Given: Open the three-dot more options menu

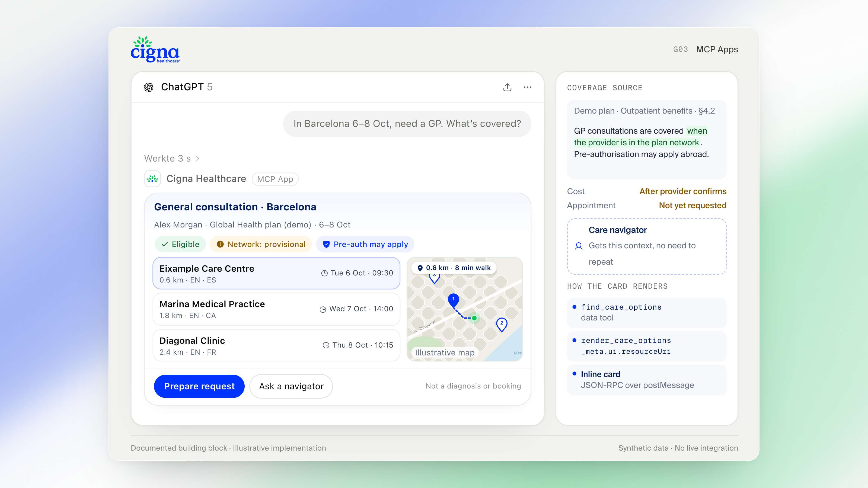Looking at the screenshot, I should click(527, 87).
